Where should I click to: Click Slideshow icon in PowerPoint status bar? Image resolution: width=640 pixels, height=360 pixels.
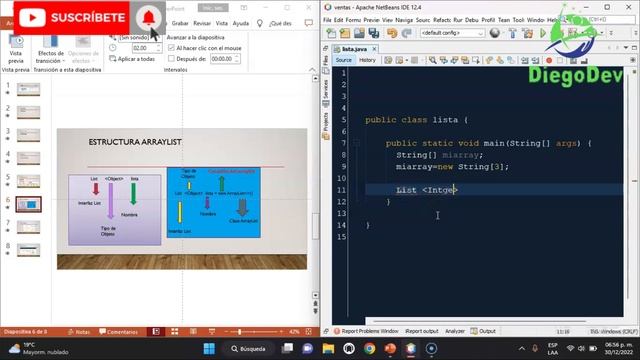[x=211, y=331]
